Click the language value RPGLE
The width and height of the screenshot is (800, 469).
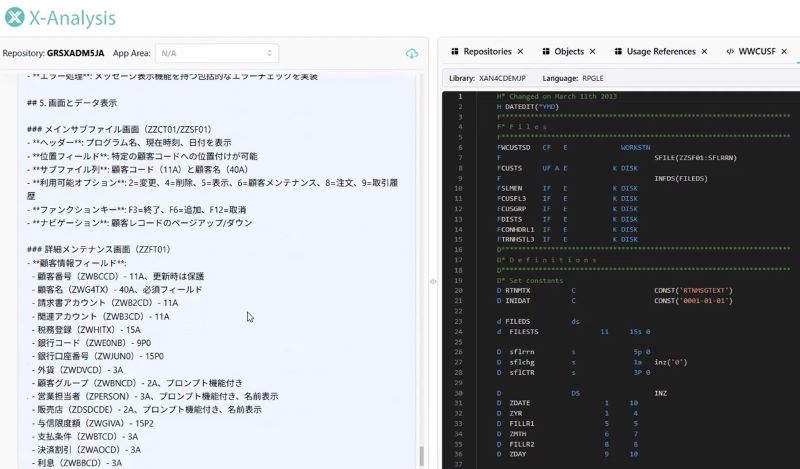coord(593,79)
